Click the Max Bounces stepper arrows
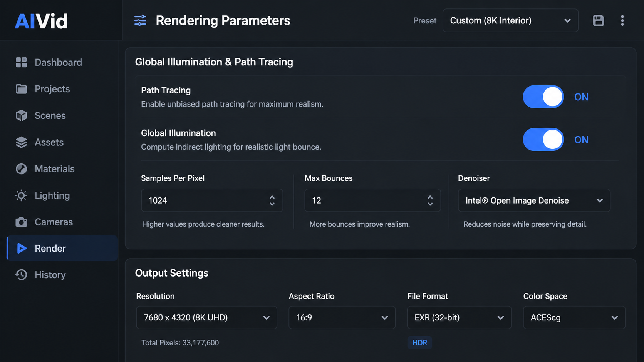 430,200
